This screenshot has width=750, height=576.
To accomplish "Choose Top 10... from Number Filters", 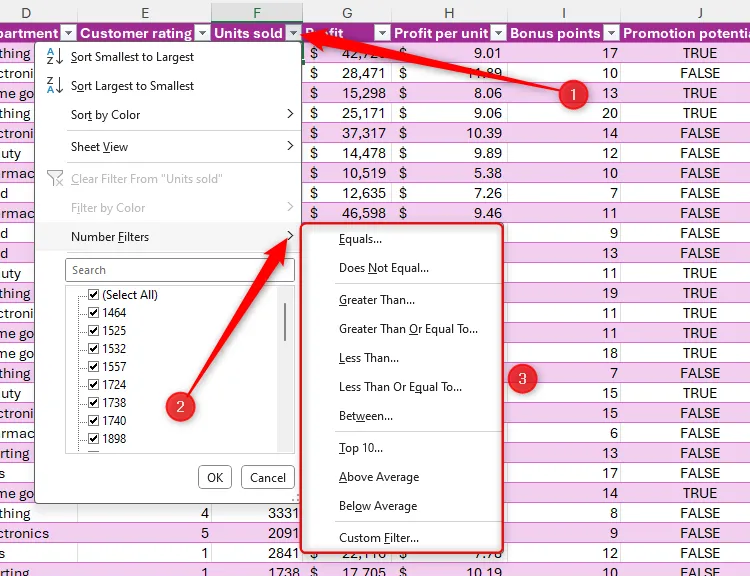I will tap(360, 448).
